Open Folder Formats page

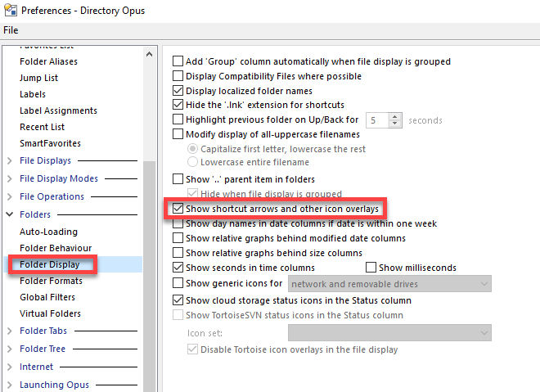point(51,281)
